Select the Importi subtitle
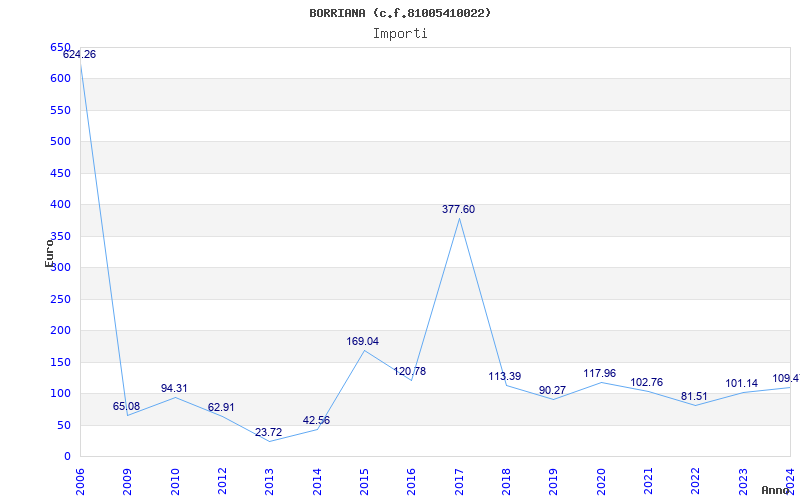This screenshot has height=500, width=800. [400, 33]
